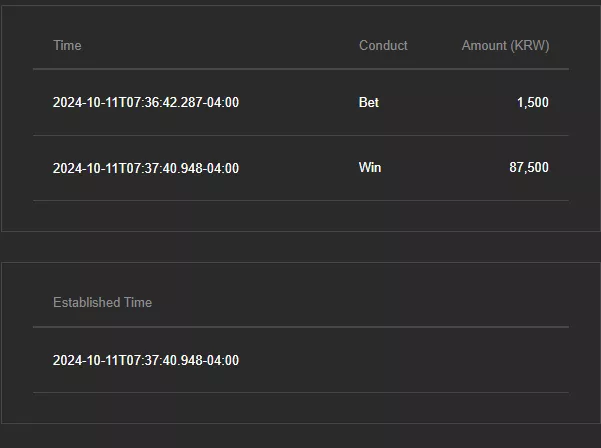601x448 pixels.
Task: Click the -04:00 offset in Win timestamp
Action: pyautogui.click(x=221, y=168)
